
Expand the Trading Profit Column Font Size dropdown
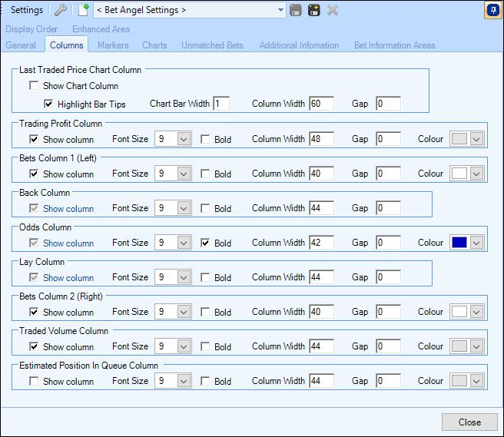tap(184, 139)
